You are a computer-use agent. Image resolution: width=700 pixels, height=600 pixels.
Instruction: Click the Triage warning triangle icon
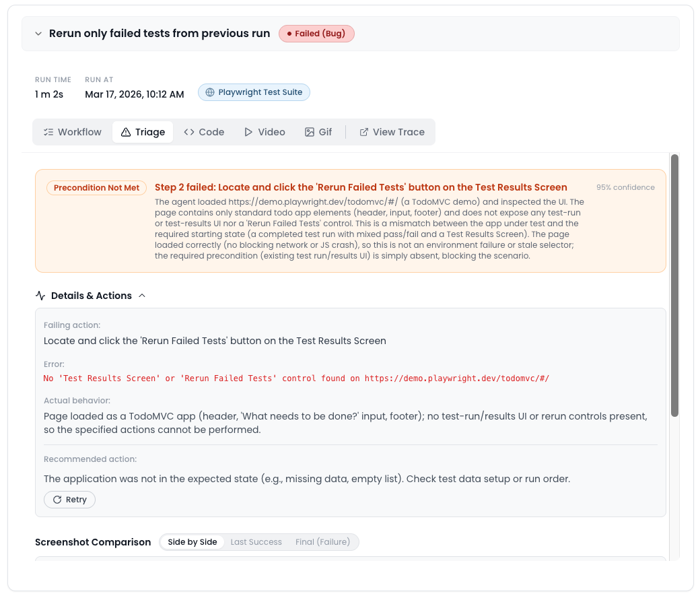[x=126, y=132]
